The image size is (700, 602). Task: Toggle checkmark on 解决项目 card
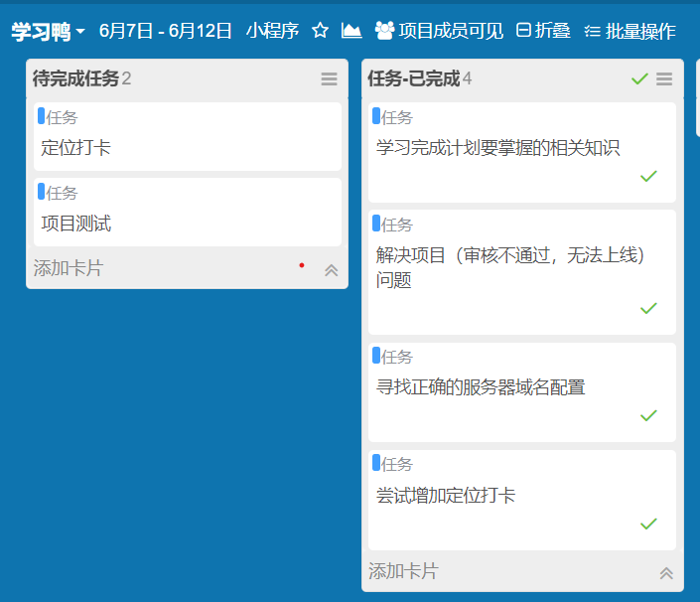[648, 308]
